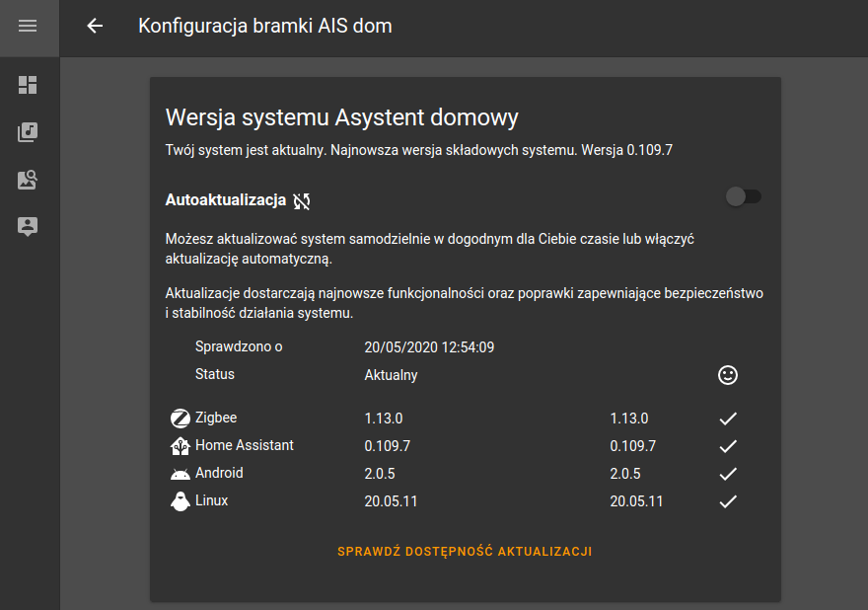The image size is (868, 610).
Task: Click the checkmark in Linux row
Action: click(x=728, y=502)
